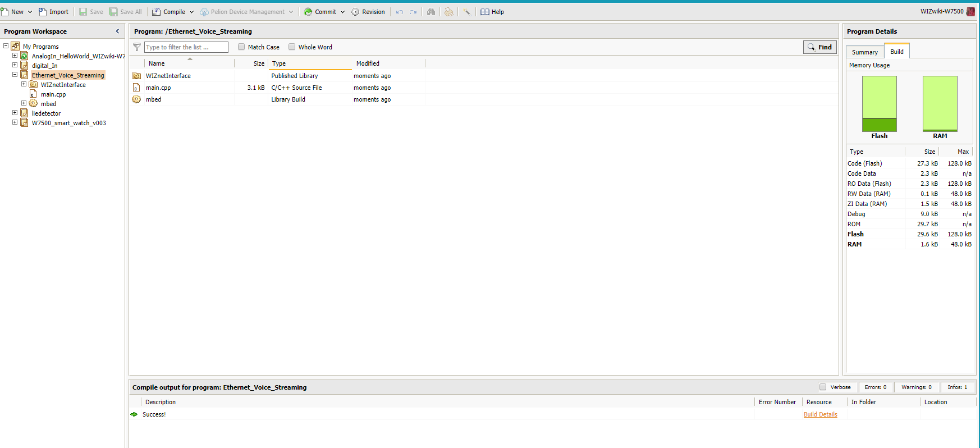This screenshot has width=980, height=448.
Task: Click the New program toolbar icon
Action: [x=4, y=12]
